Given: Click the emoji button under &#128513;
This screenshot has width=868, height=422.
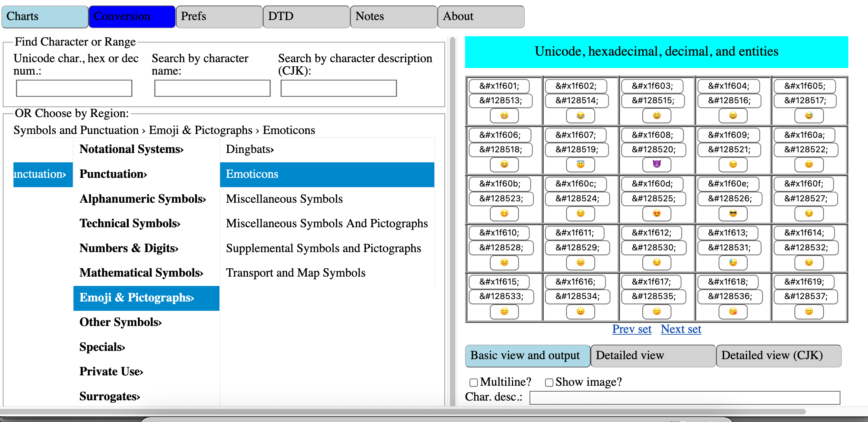Looking at the screenshot, I should pyautogui.click(x=504, y=116).
